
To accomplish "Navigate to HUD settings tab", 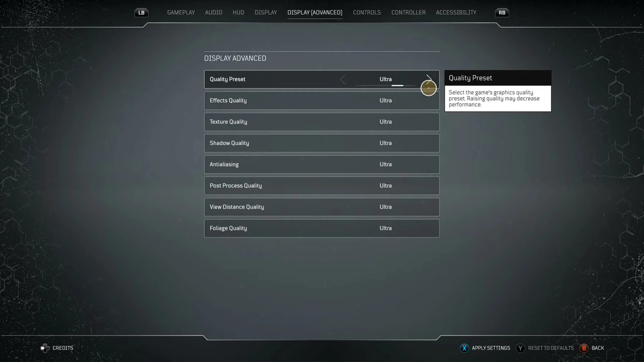I will [x=238, y=12].
